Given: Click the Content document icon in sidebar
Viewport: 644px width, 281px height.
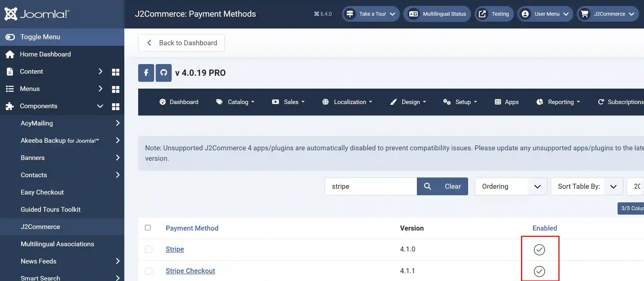Looking at the screenshot, I should (10, 72).
